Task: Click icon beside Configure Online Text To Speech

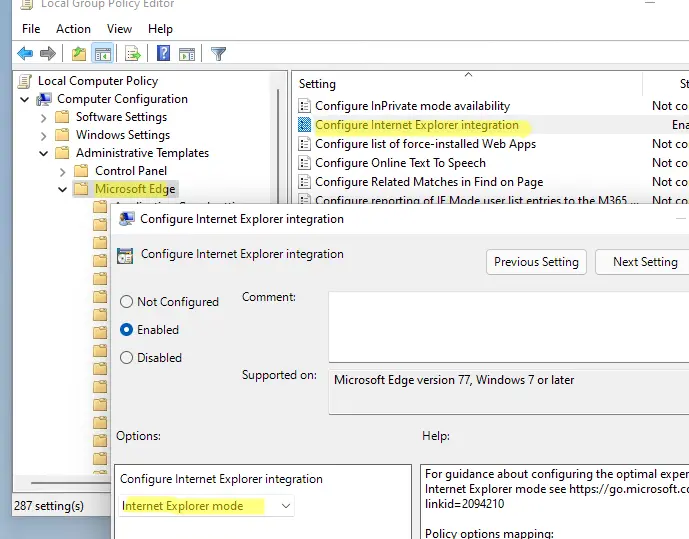Action: (x=305, y=163)
